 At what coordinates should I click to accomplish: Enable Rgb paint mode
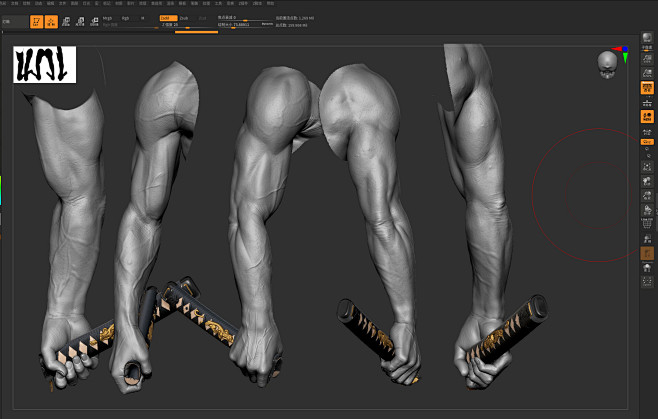pyautogui.click(x=125, y=18)
